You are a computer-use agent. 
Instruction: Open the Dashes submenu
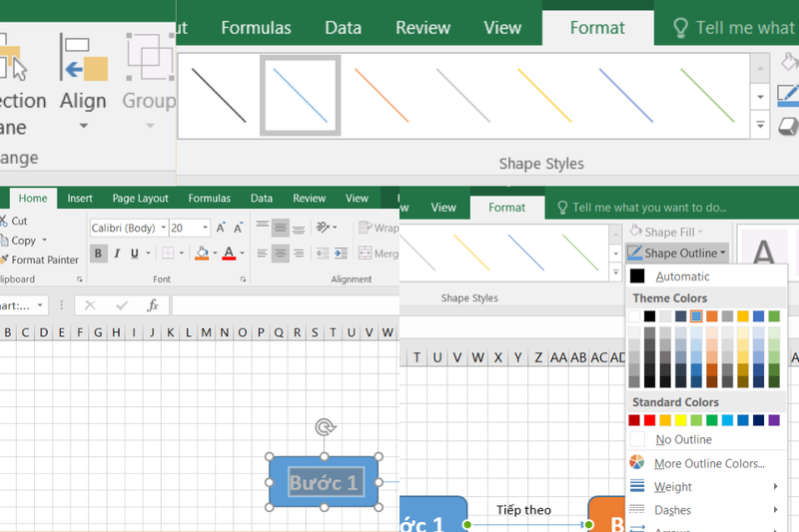coord(706,510)
